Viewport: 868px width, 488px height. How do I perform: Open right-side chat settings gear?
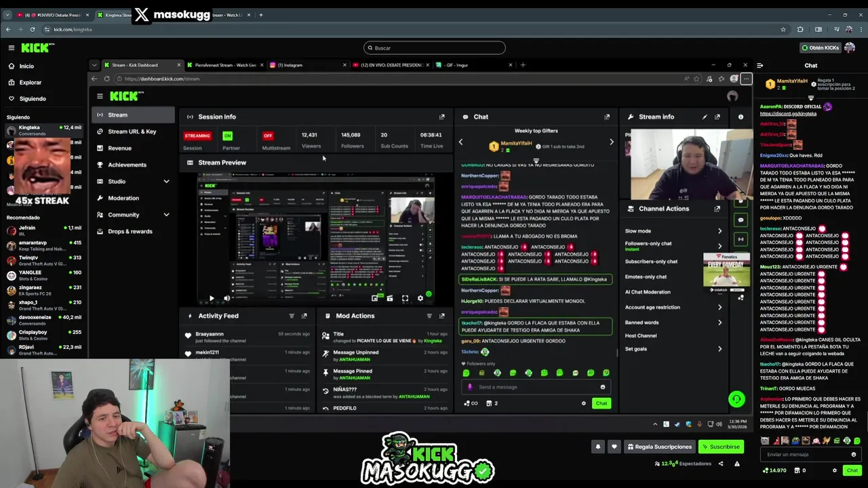click(x=835, y=470)
